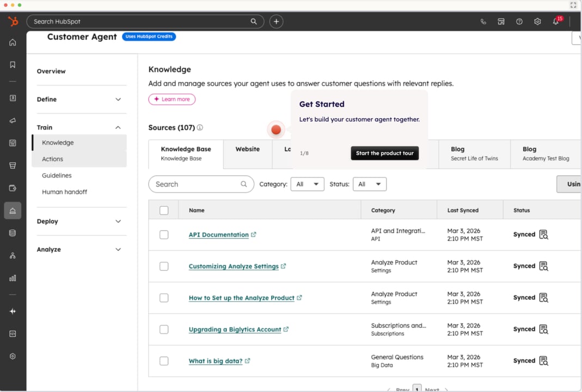Click the Learn more button
Image resolution: width=582 pixels, height=392 pixels.
pyautogui.click(x=172, y=99)
